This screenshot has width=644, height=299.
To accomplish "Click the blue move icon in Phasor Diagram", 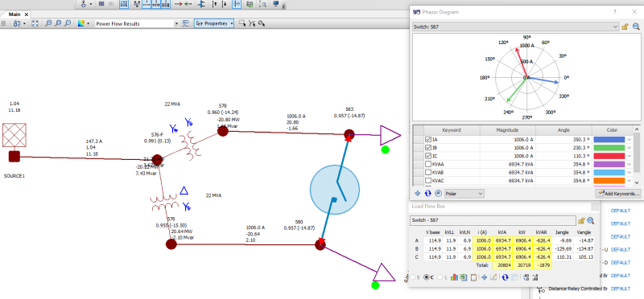I will (x=418, y=193).
